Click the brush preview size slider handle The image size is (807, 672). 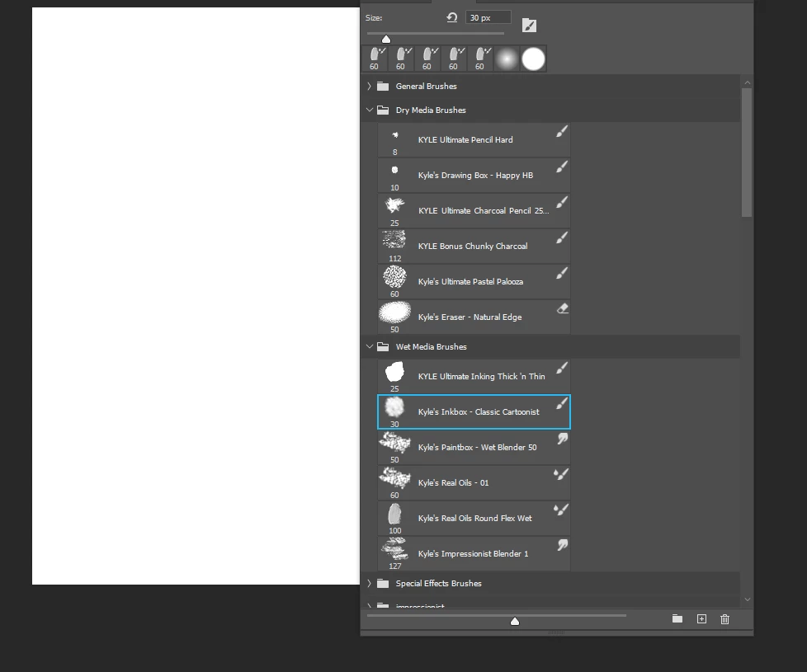515,622
